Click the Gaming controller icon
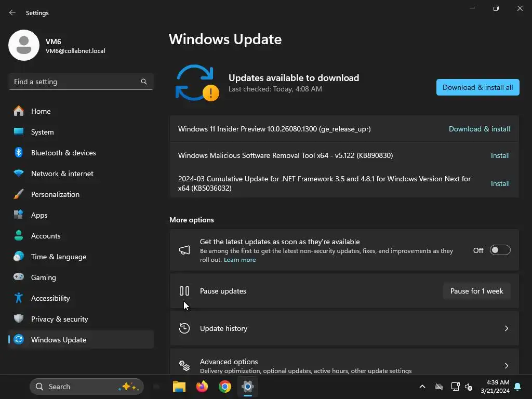Viewport: 532px width, 399px height. pos(19,277)
